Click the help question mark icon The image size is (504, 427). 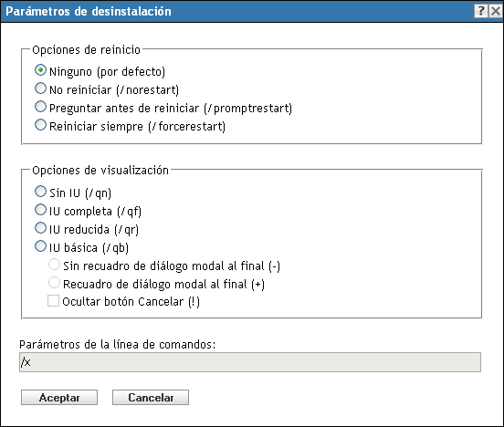481,11
